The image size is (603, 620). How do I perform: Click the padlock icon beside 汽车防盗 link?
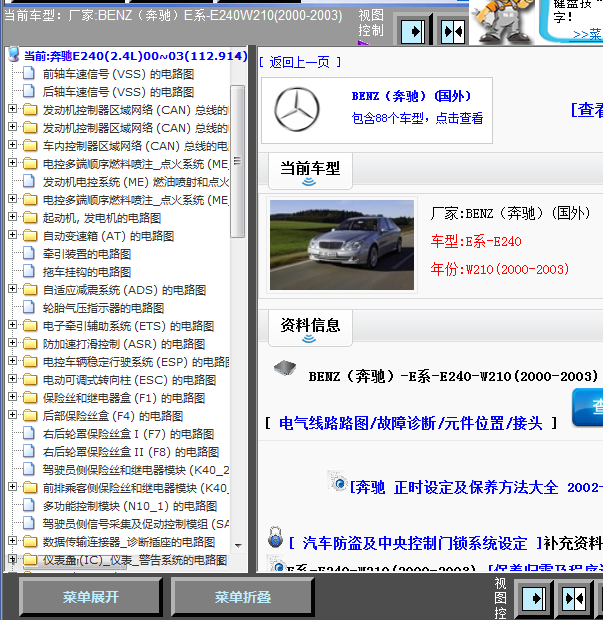tap(276, 537)
